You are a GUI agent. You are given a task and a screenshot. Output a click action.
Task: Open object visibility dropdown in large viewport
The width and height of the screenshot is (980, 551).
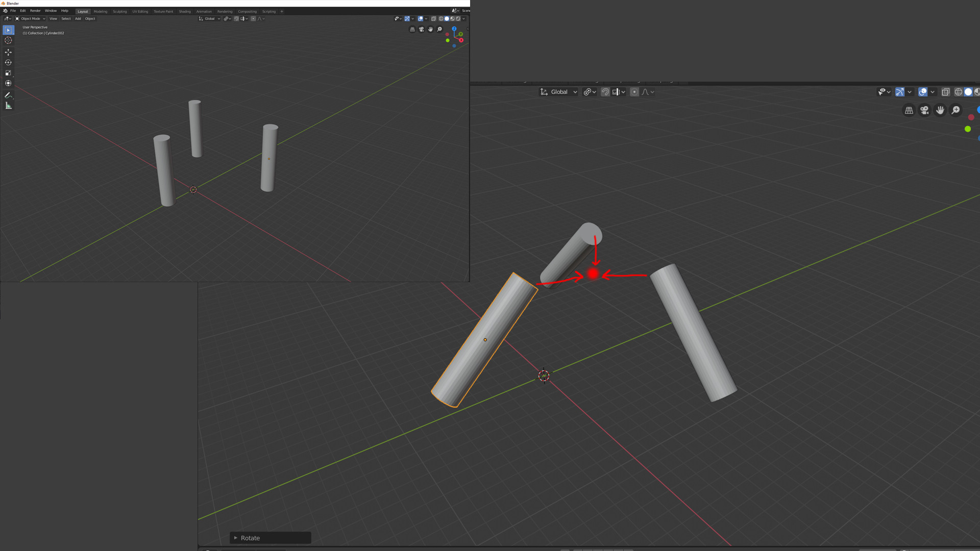(x=884, y=92)
